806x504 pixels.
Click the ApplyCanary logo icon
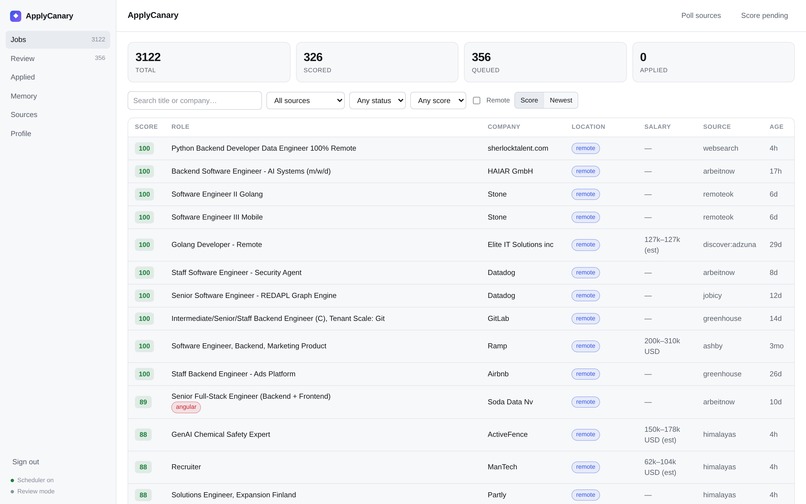[15, 16]
